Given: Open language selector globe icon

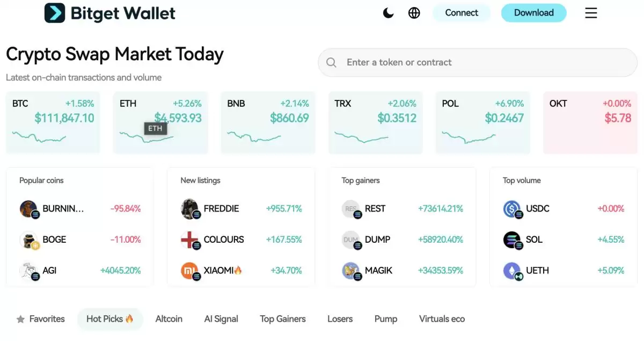Looking at the screenshot, I should pos(414,13).
